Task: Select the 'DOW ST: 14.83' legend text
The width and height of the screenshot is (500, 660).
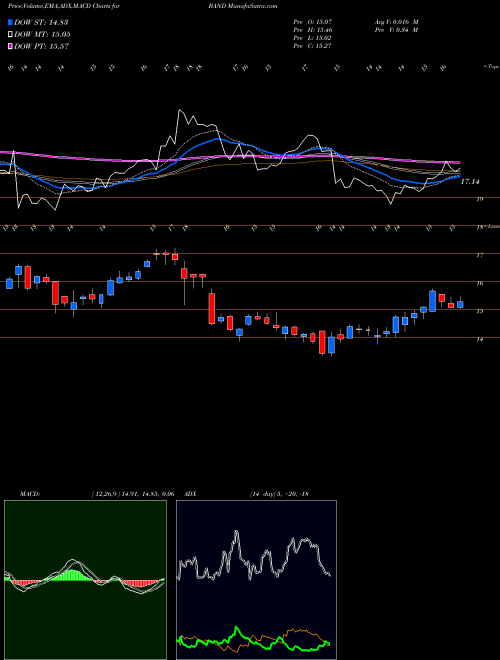Action: [41, 22]
